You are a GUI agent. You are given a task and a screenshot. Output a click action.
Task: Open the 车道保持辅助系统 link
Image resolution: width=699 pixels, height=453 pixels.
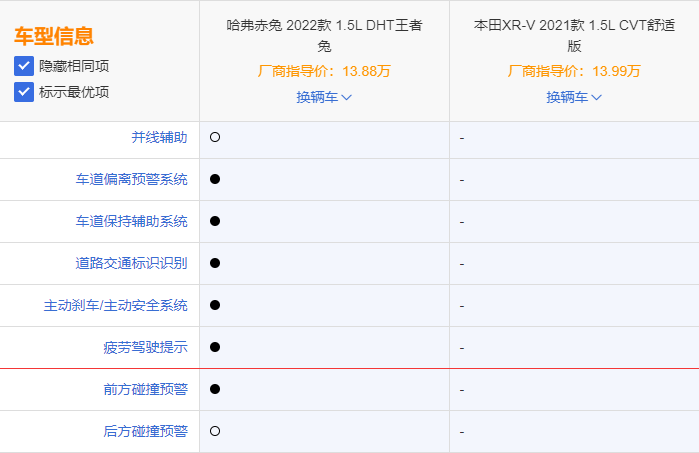pos(132,221)
